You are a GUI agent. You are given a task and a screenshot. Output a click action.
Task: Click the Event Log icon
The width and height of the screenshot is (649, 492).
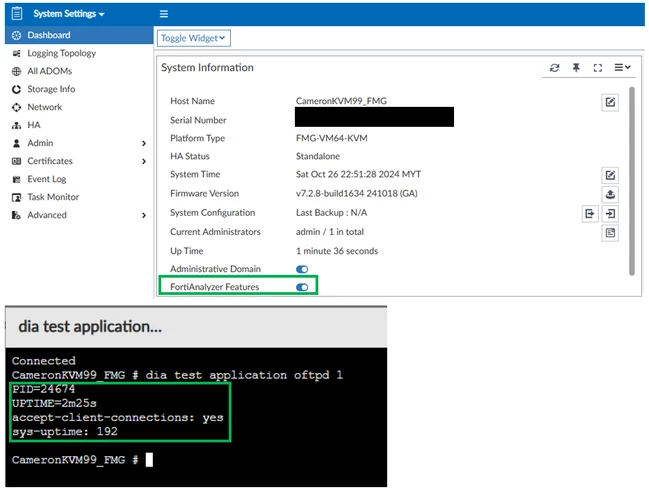click(16, 180)
